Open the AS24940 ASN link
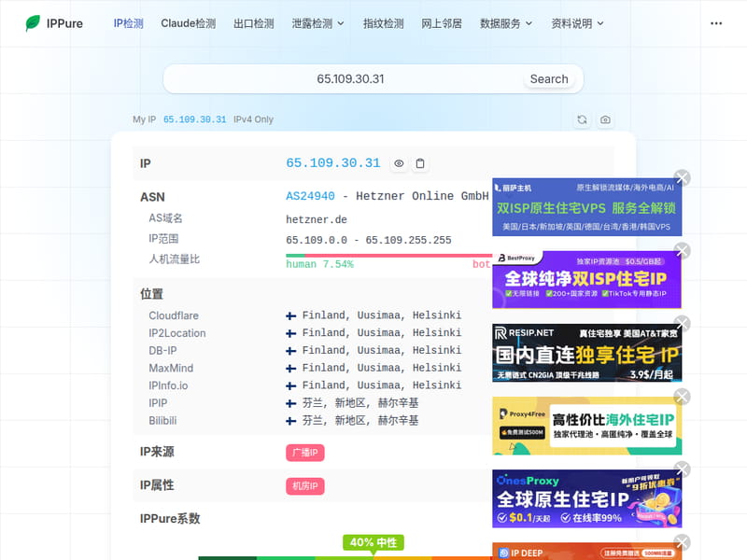Image resolution: width=747 pixels, height=560 pixels. click(x=310, y=196)
